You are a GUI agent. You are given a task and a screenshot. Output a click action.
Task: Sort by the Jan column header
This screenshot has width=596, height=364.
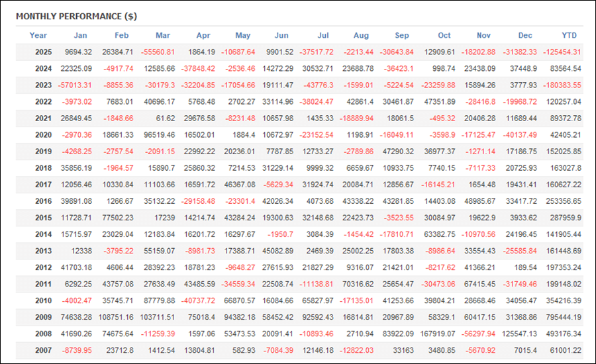[x=80, y=36]
